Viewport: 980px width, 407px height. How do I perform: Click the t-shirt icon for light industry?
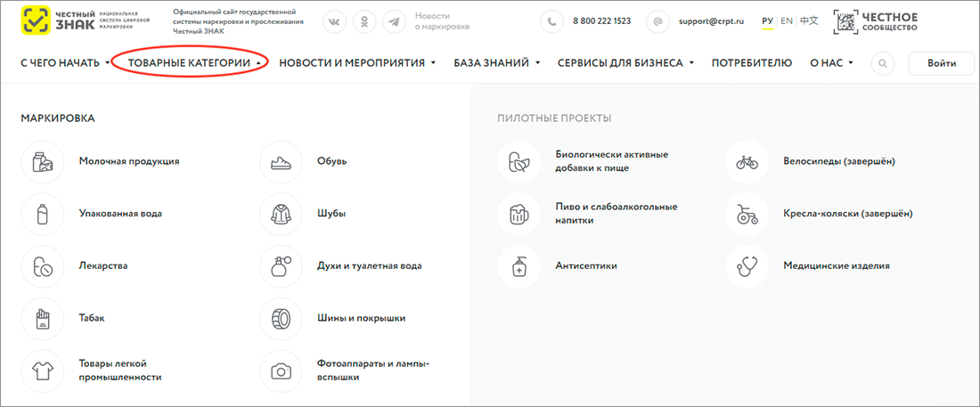click(x=43, y=371)
